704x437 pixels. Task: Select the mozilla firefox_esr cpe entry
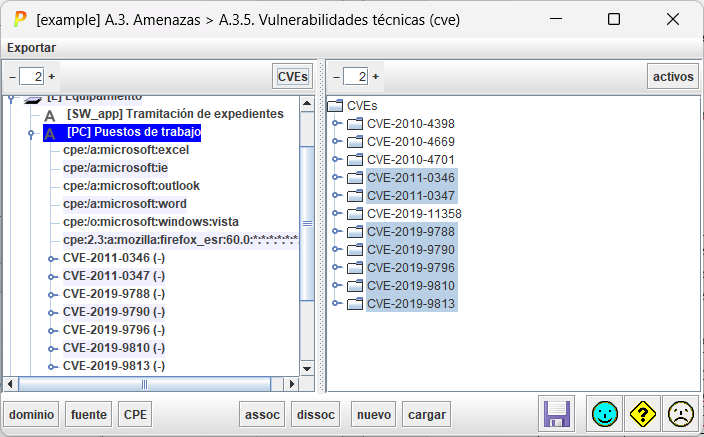coord(180,240)
